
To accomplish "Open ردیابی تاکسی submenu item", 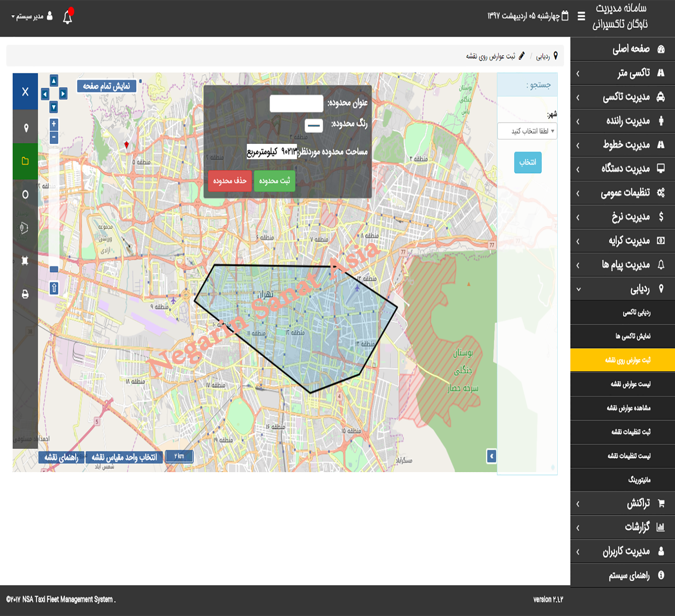I will [x=623, y=313].
